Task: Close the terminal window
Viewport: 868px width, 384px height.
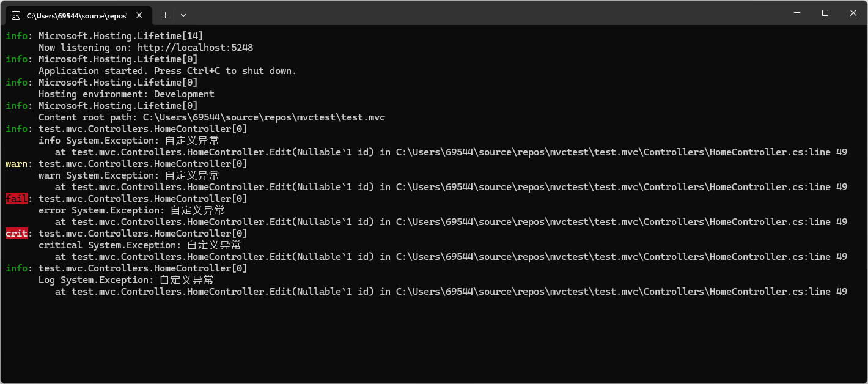Action: click(853, 13)
